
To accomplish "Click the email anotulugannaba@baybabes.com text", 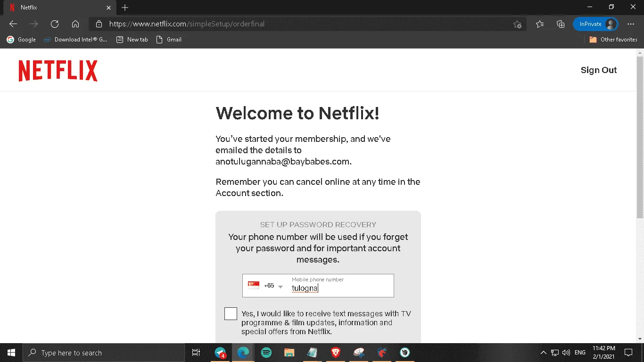I will (x=283, y=162).
